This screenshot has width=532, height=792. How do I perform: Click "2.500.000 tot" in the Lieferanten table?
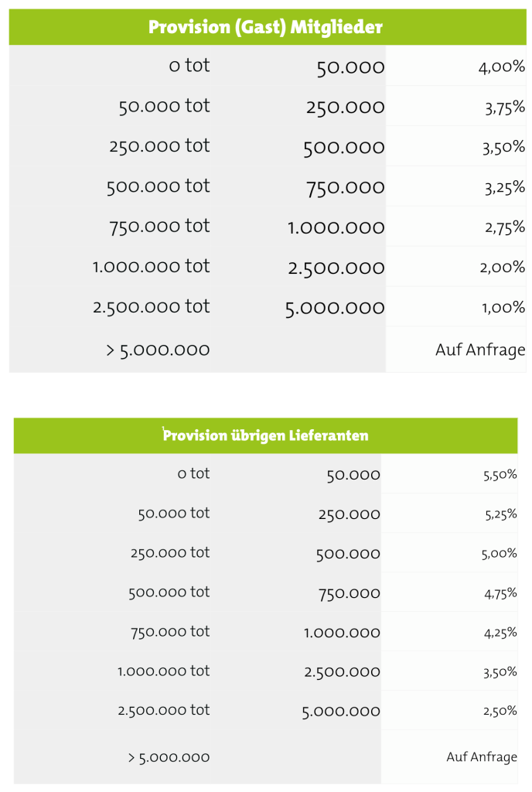coord(163,710)
